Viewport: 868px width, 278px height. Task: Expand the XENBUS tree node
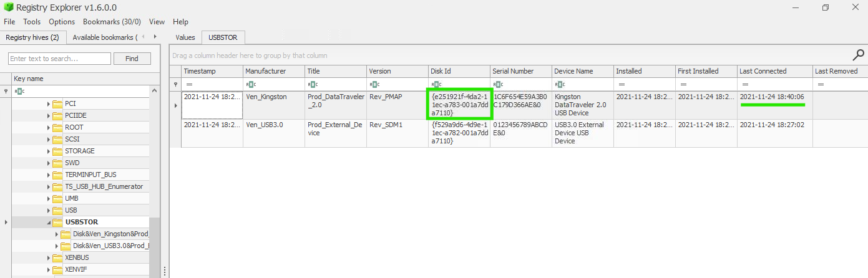coord(49,257)
